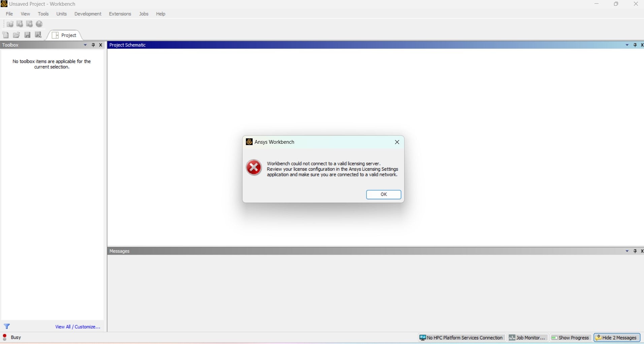This screenshot has height=344, width=644.
Task: Toggle auto-hide pin on Project Schematic panel
Action: click(635, 45)
